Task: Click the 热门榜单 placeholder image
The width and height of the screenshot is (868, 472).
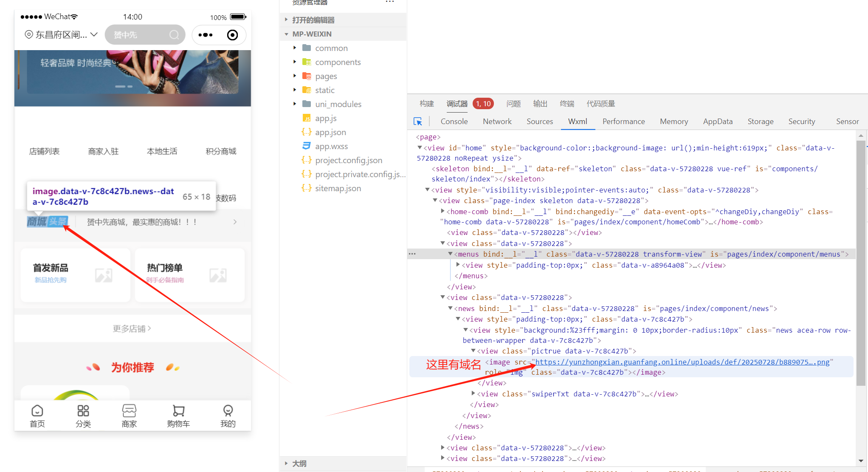Action: [218, 275]
